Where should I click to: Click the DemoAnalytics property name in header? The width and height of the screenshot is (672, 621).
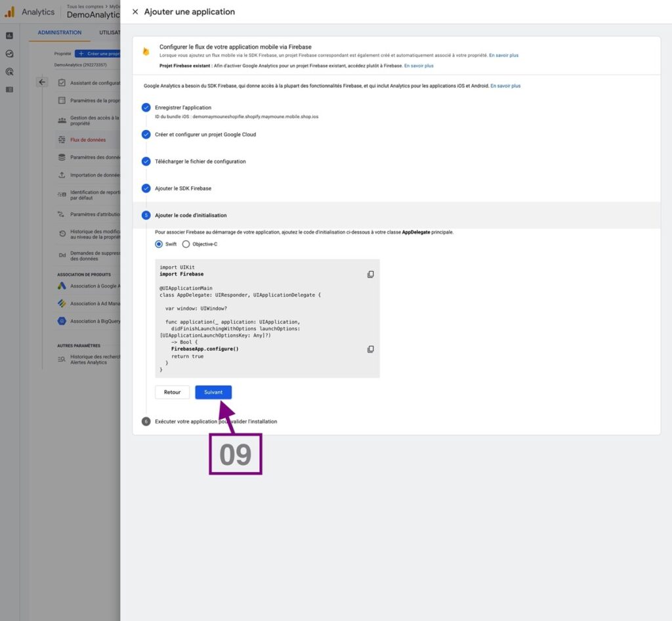point(93,14)
